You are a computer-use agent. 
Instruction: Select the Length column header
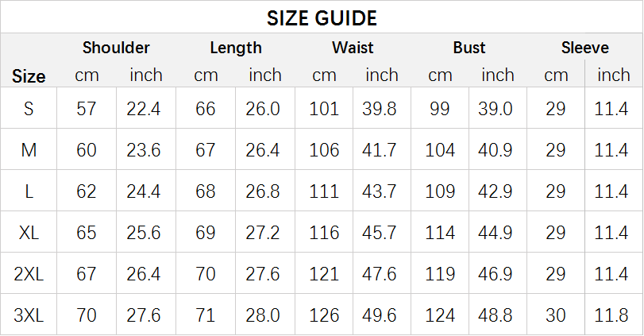236,48
